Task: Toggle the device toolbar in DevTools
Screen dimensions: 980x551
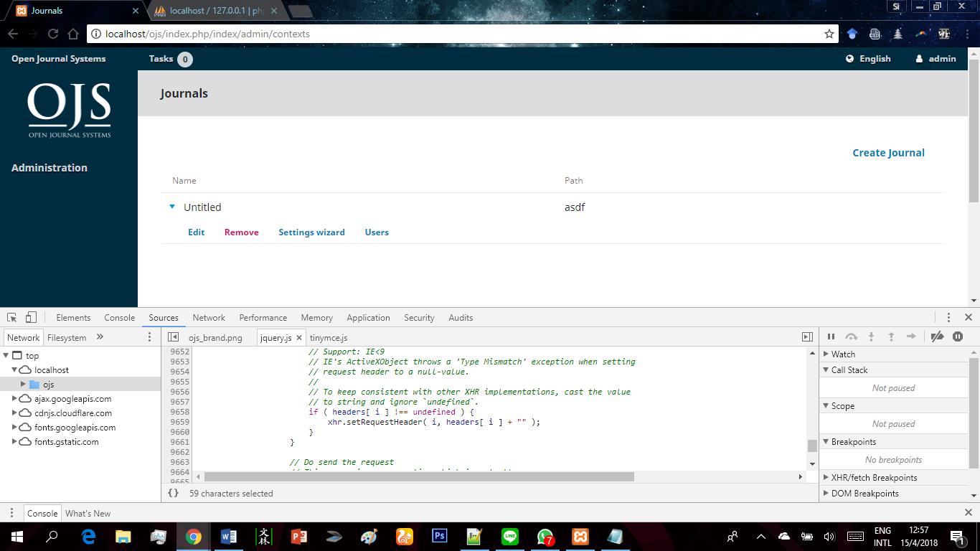Action: coord(31,317)
